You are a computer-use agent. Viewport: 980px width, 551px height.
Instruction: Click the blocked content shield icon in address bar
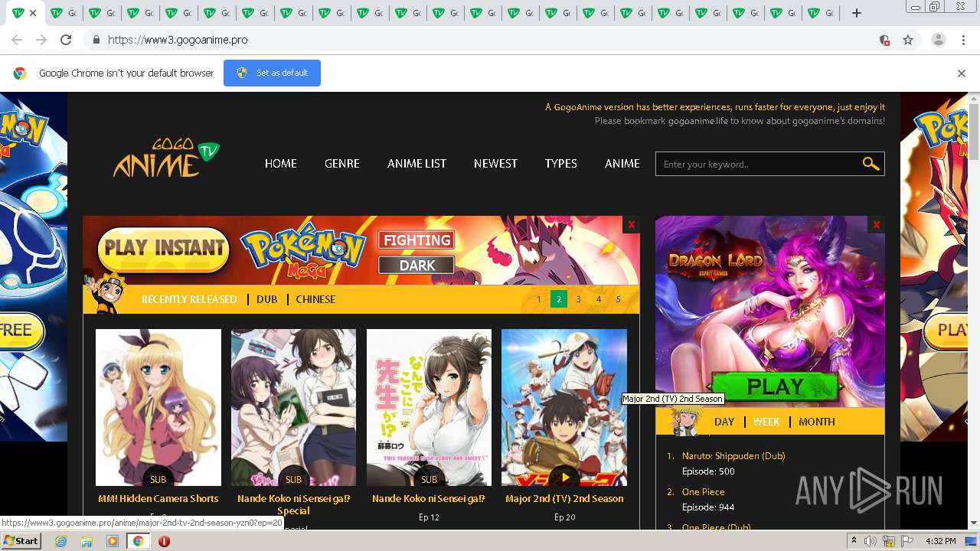pyautogui.click(x=884, y=40)
